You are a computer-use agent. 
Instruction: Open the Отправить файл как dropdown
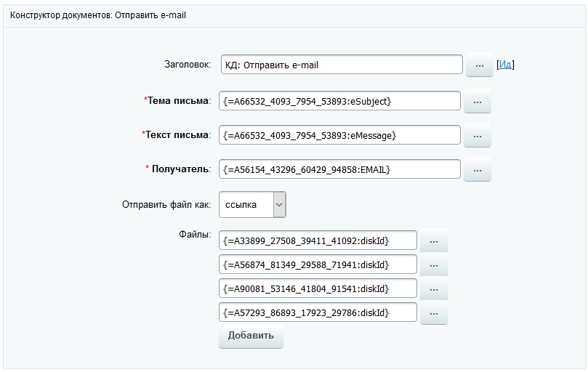[252, 205]
